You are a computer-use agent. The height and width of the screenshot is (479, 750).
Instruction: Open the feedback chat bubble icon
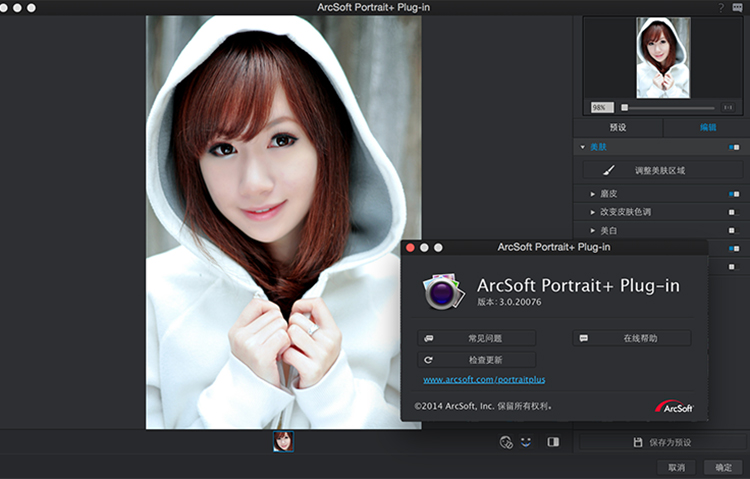click(x=737, y=7)
